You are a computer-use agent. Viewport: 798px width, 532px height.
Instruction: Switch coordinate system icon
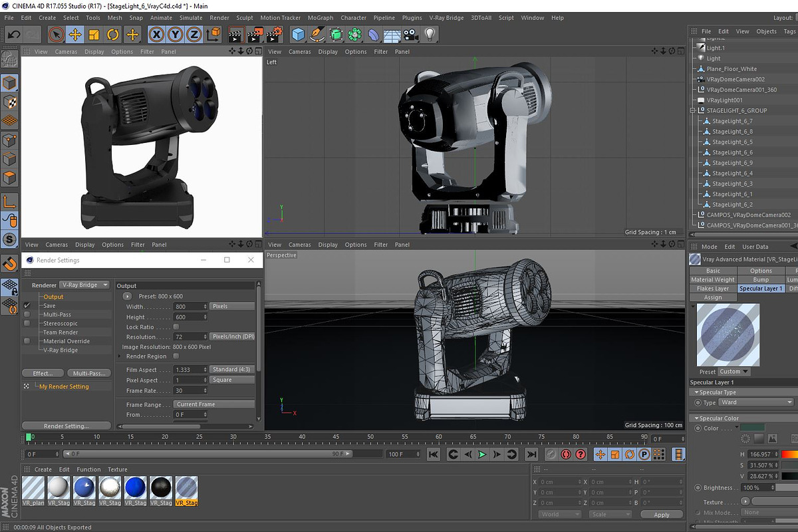[213, 35]
